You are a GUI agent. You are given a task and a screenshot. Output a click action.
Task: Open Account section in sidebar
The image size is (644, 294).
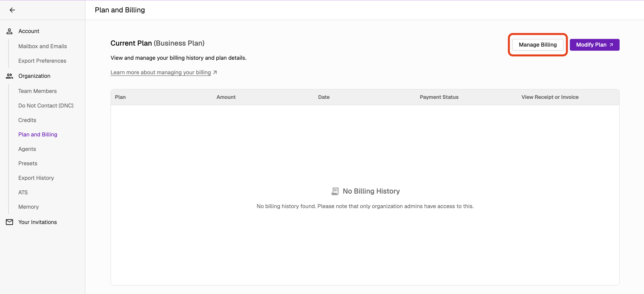pyautogui.click(x=29, y=31)
